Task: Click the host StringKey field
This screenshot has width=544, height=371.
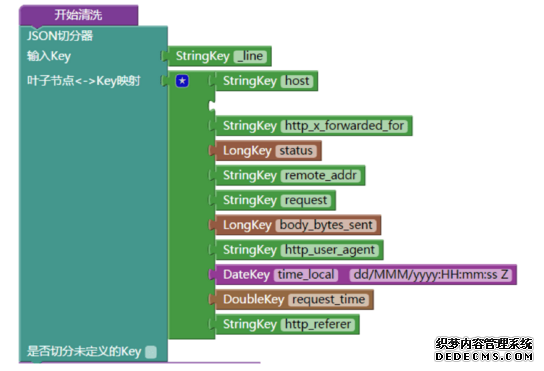Action: tap(297, 81)
